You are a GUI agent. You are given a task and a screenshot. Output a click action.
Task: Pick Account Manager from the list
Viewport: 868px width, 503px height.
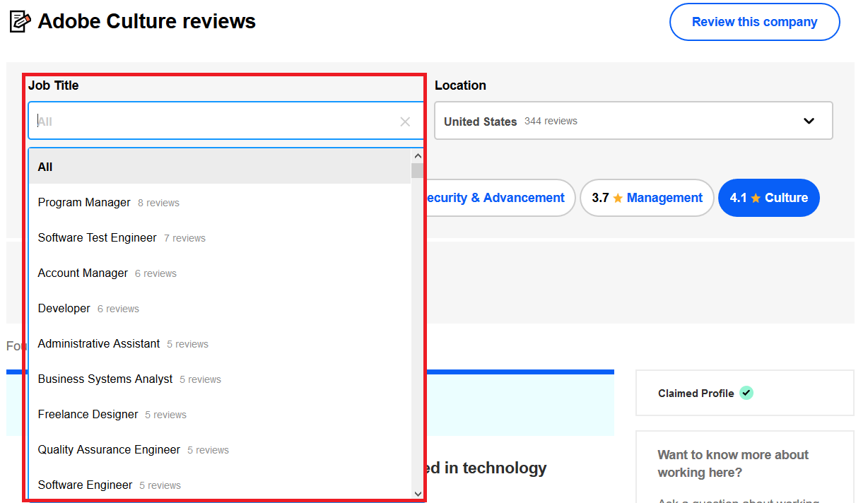point(220,273)
